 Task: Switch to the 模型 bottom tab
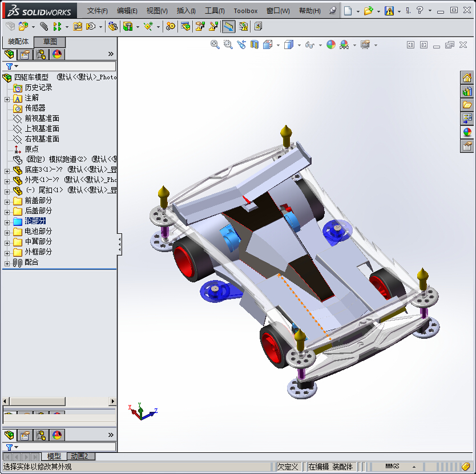tap(54, 456)
